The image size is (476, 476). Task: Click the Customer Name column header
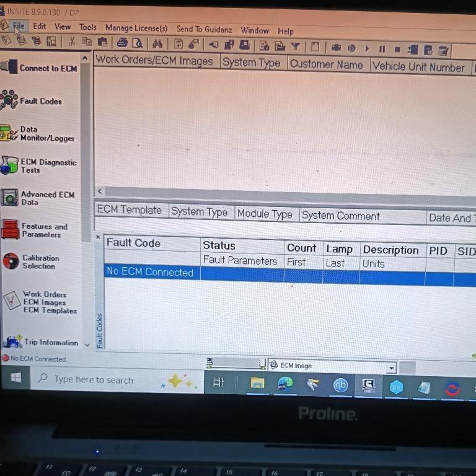point(328,64)
